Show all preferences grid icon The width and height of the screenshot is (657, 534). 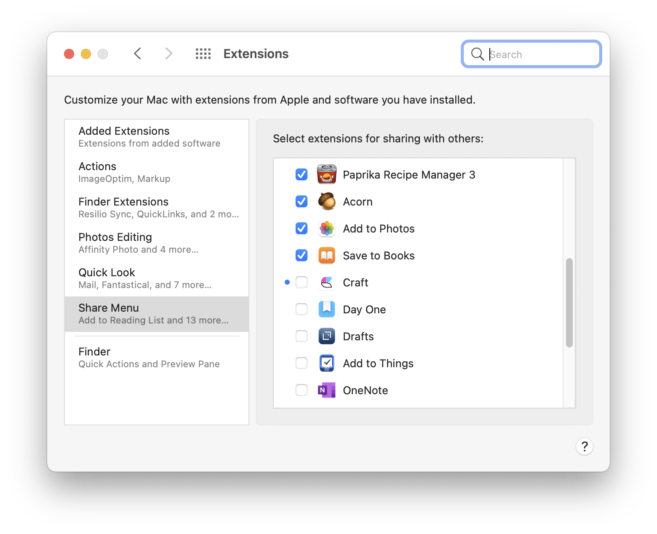pos(203,54)
